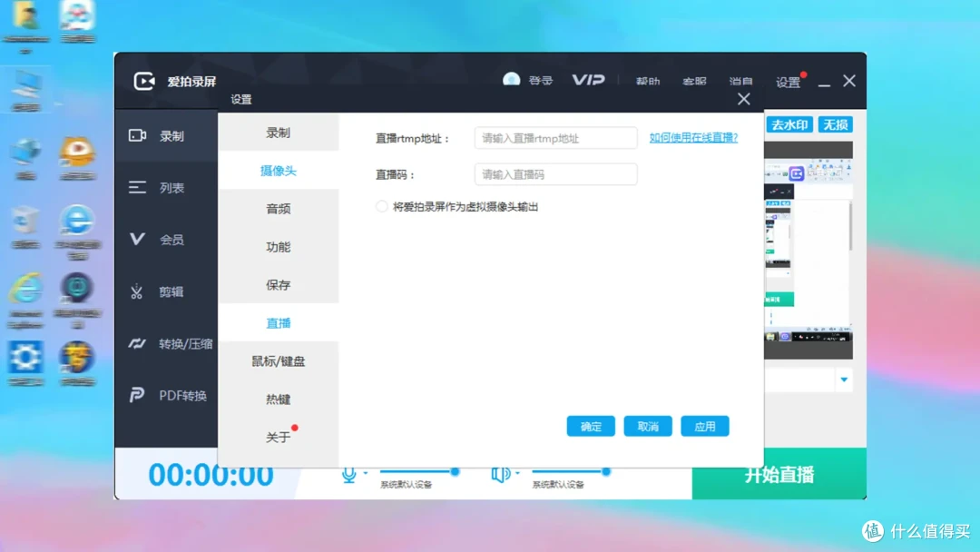Screen dimensions: 980x552
Task: Switch to the 热键 settings tab
Action: (279, 399)
